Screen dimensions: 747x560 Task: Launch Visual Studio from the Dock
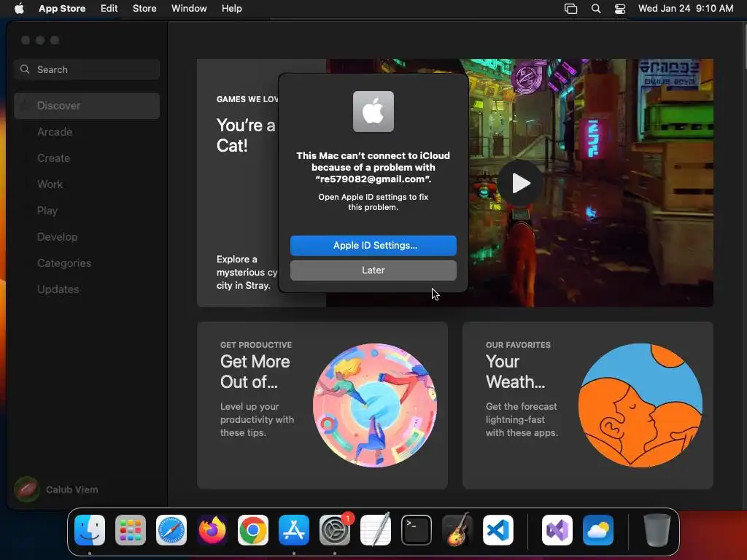point(557,530)
